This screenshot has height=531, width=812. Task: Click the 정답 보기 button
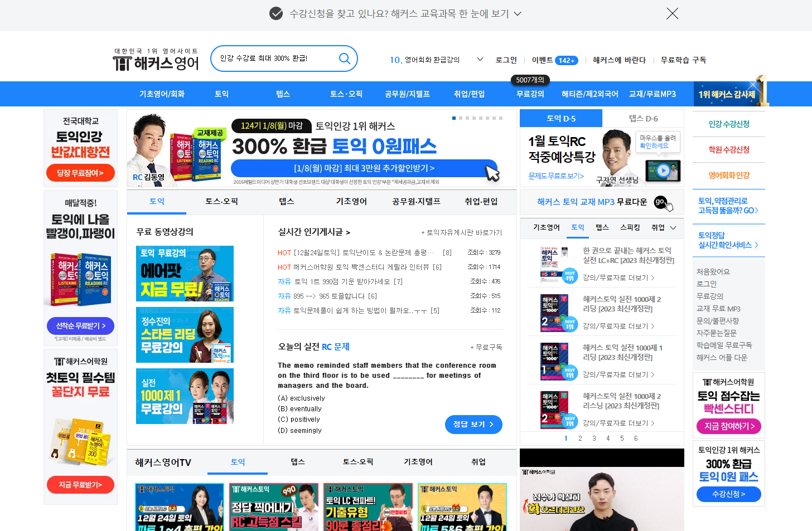[473, 424]
